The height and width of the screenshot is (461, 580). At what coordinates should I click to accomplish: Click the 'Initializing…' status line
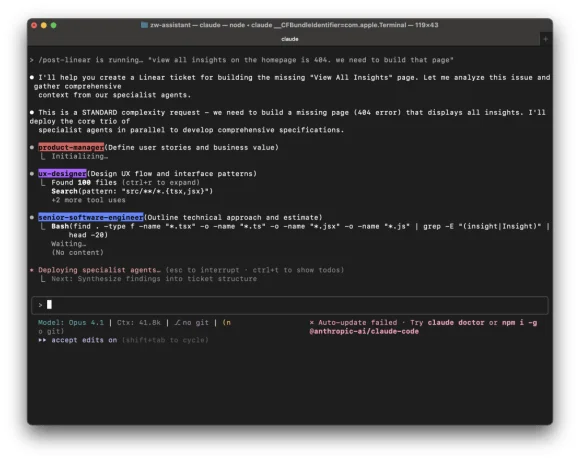[80, 156]
